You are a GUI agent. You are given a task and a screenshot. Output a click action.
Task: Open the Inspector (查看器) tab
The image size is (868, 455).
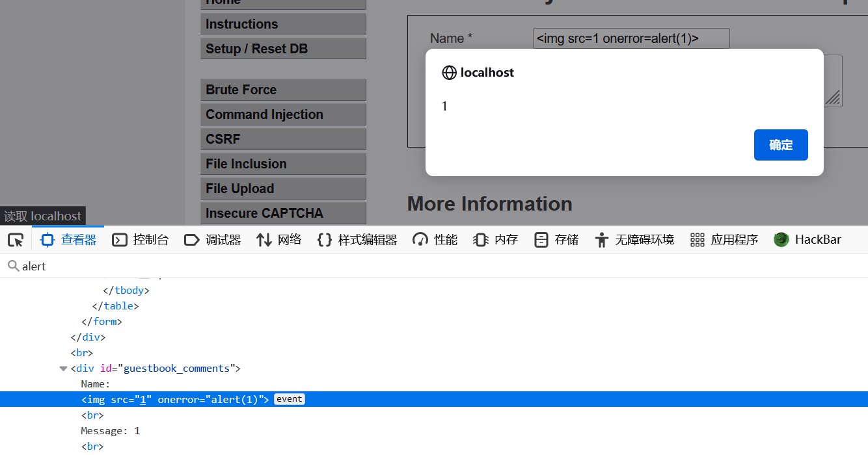68,240
